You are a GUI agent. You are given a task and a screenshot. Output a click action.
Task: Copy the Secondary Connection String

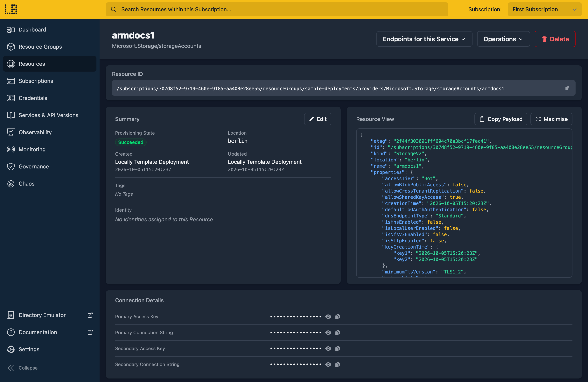click(338, 364)
